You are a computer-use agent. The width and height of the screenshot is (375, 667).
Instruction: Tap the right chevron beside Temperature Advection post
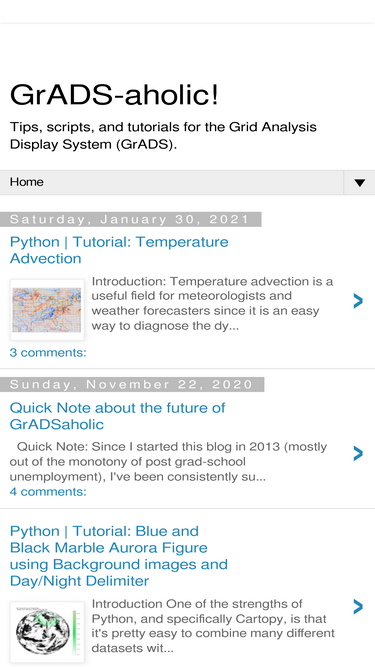358,301
